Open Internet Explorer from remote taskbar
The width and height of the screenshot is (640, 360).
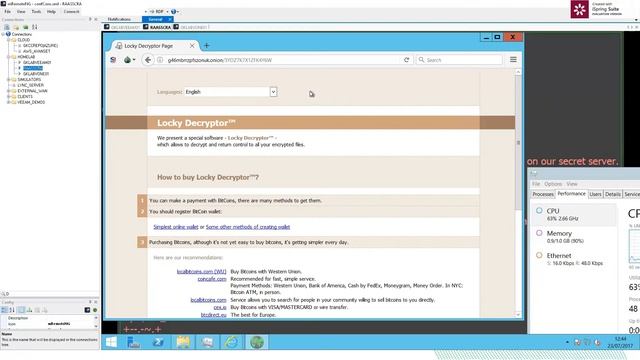pyautogui.click(x=231, y=342)
